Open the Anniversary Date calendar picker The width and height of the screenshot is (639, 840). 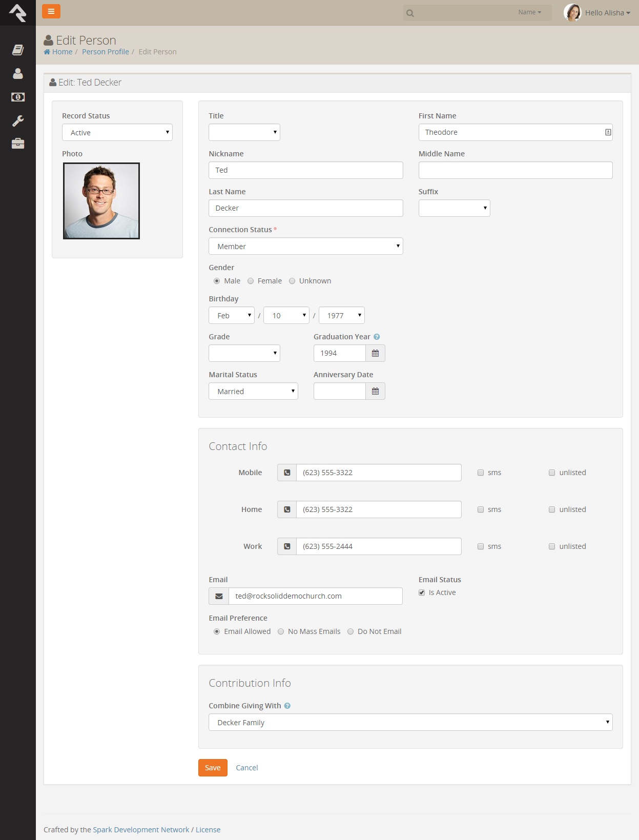pyautogui.click(x=375, y=391)
